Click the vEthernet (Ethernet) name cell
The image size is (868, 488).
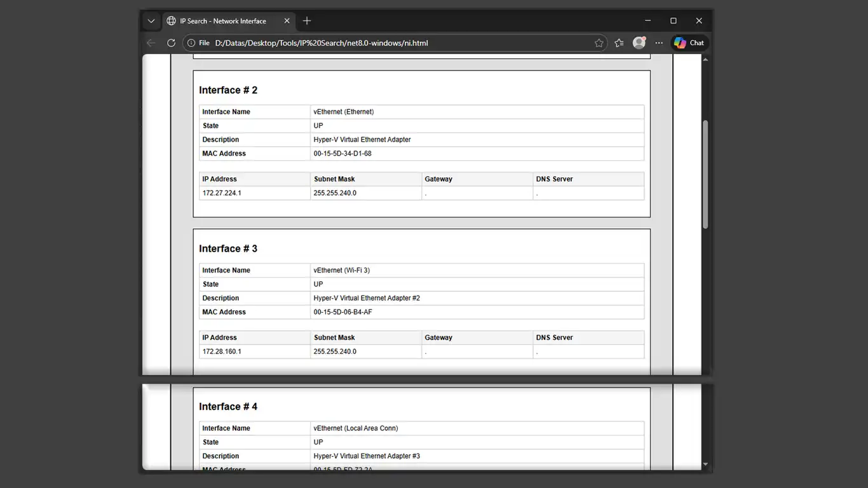tap(477, 112)
